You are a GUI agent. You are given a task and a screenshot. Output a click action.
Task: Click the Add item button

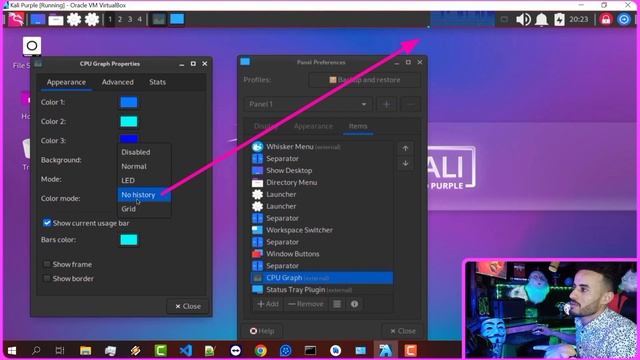pos(268,304)
